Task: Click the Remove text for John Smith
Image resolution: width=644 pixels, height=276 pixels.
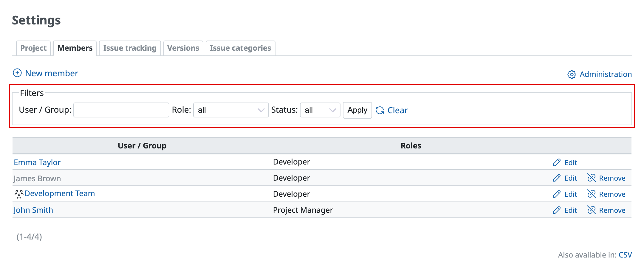Action: 612,210
